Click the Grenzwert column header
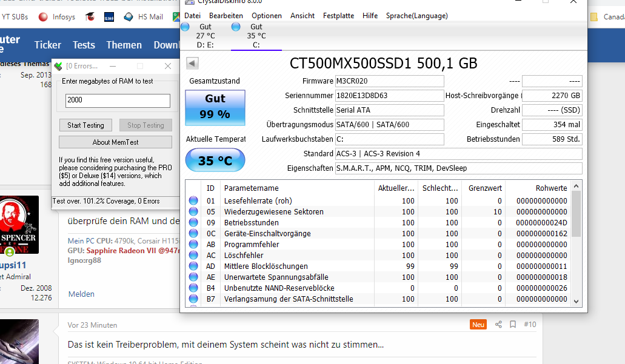 484,188
